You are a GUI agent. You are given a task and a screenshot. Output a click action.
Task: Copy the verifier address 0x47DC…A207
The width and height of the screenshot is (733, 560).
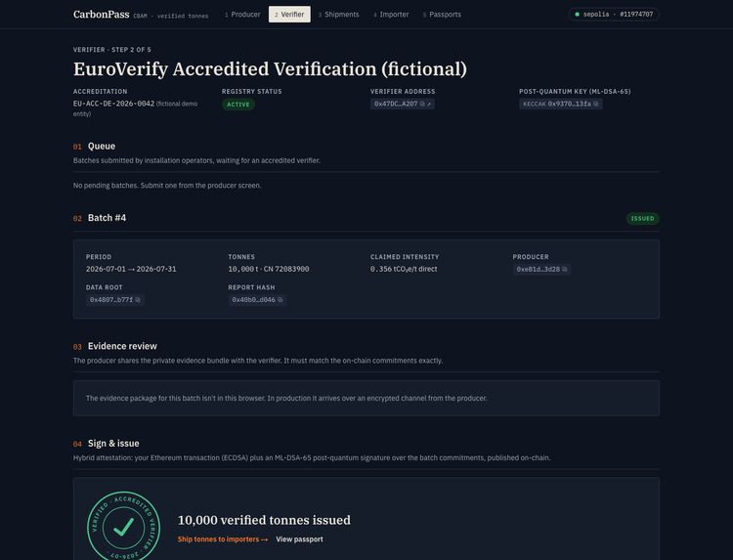click(x=422, y=104)
